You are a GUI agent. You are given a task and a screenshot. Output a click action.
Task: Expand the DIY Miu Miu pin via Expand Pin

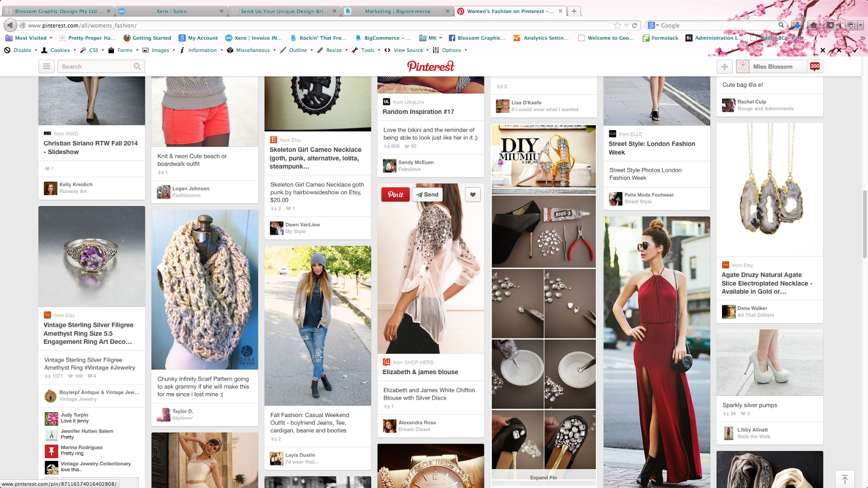(x=544, y=478)
